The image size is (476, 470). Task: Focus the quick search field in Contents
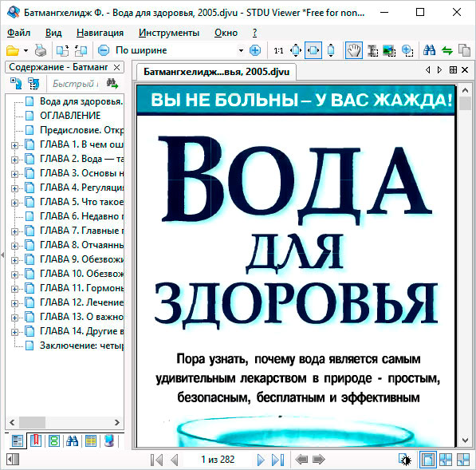click(x=75, y=84)
